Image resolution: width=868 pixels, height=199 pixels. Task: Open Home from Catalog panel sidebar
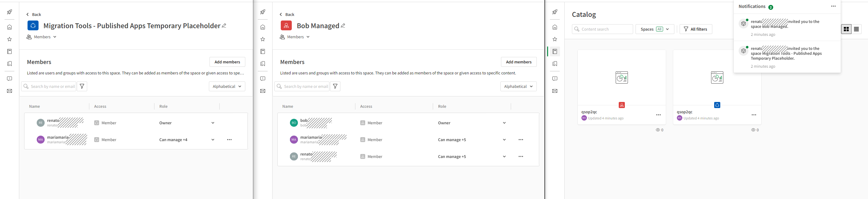click(555, 27)
